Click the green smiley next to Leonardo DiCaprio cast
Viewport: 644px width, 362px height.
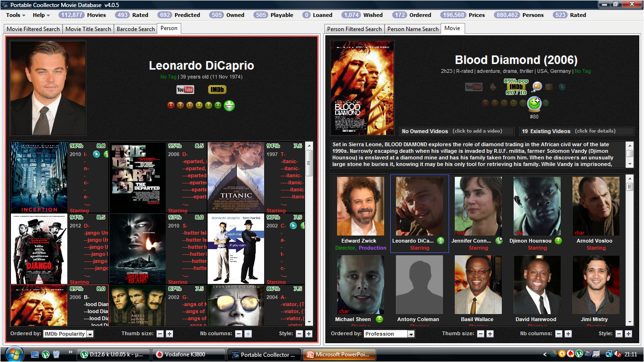(x=441, y=241)
